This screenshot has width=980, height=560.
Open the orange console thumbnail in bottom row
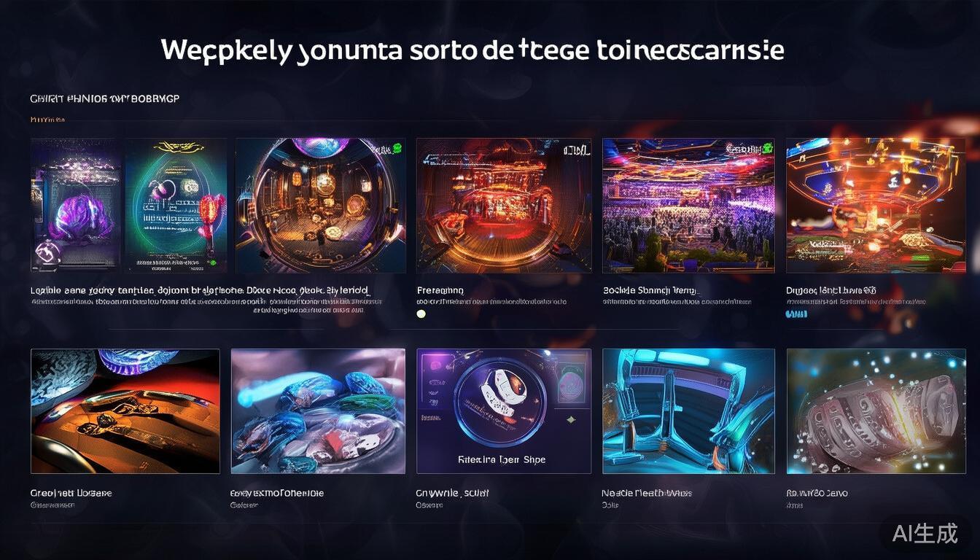[x=125, y=411]
